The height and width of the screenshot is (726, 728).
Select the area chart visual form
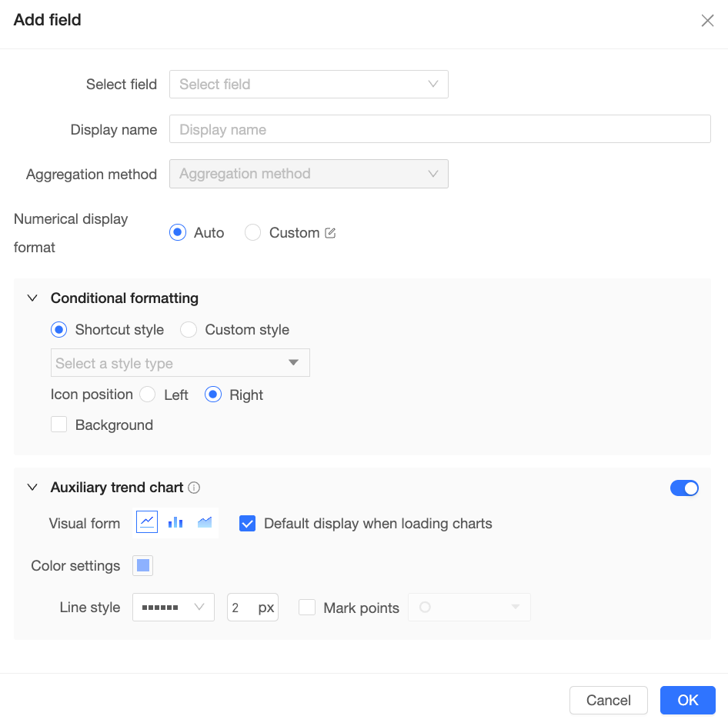(204, 522)
